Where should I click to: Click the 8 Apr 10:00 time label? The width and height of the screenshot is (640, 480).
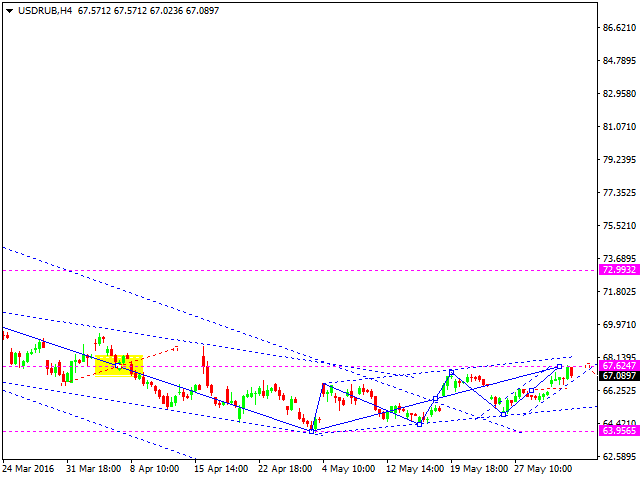(154, 469)
